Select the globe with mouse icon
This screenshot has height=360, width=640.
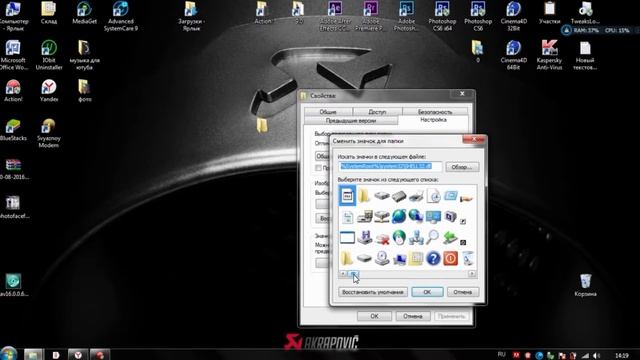[x=399, y=237]
